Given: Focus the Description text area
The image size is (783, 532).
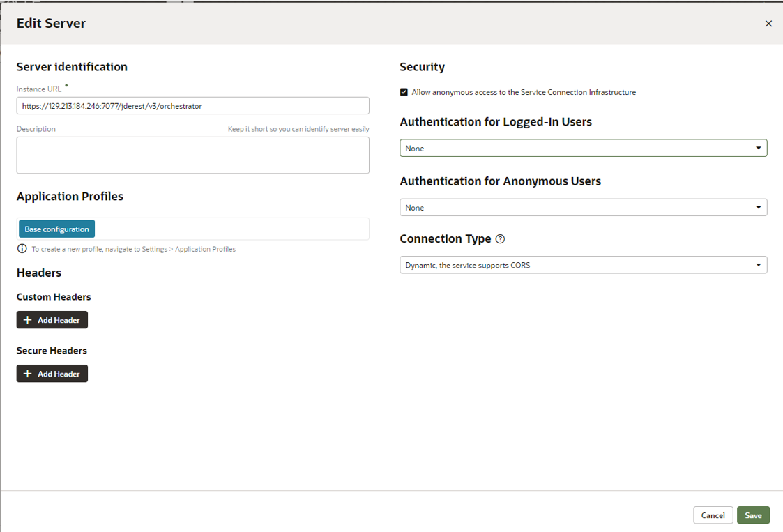Looking at the screenshot, I should [x=192, y=155].
